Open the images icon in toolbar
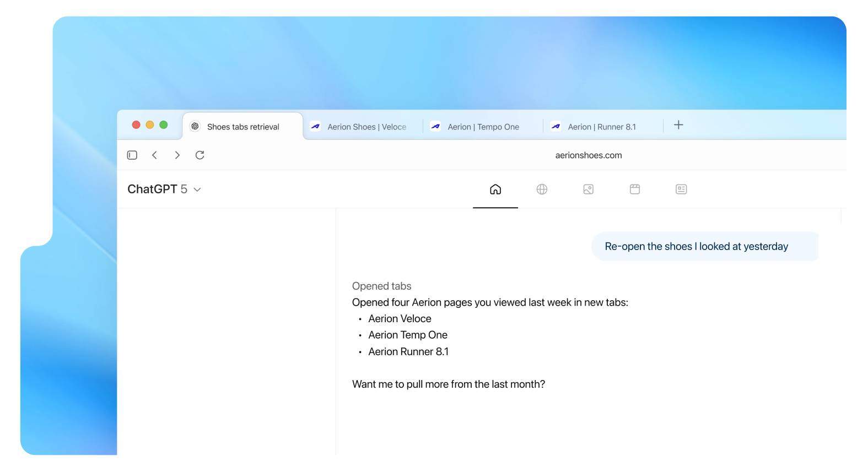The image size is (868, 472). (x=588, y=189)
